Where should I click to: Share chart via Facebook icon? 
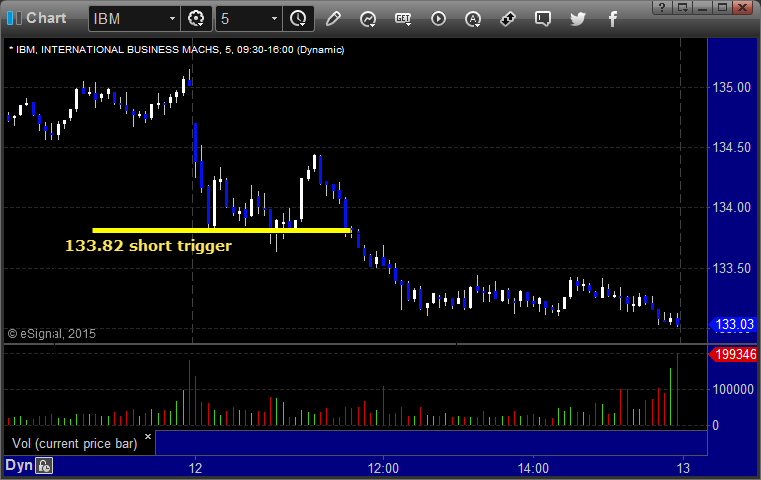[x=612, y=19]
